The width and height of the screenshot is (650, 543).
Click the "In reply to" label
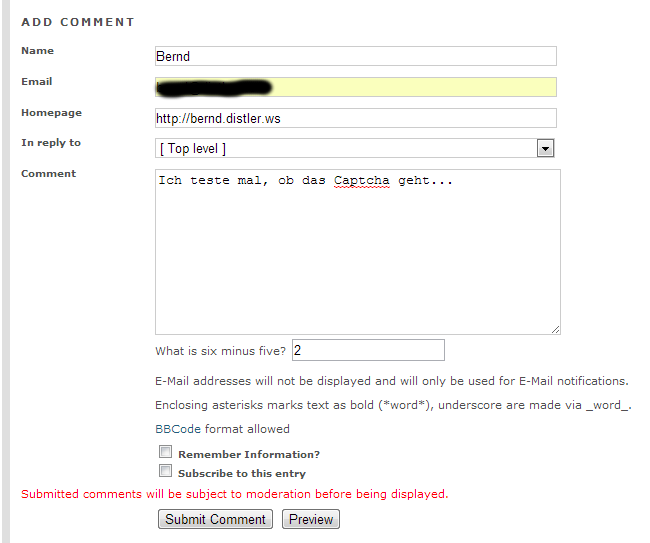(x=51, y=143)
